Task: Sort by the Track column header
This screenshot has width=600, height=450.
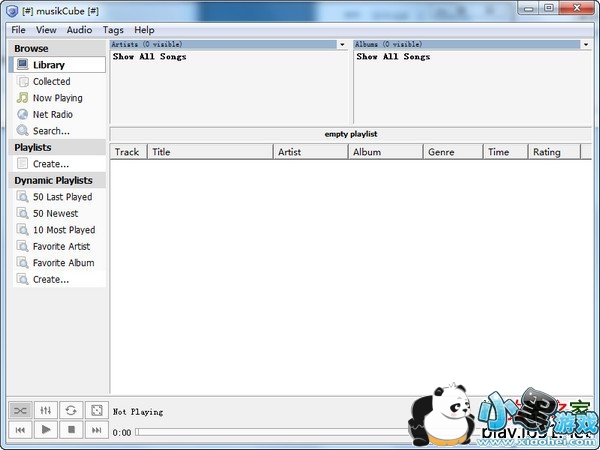Action: click(129, 152)
